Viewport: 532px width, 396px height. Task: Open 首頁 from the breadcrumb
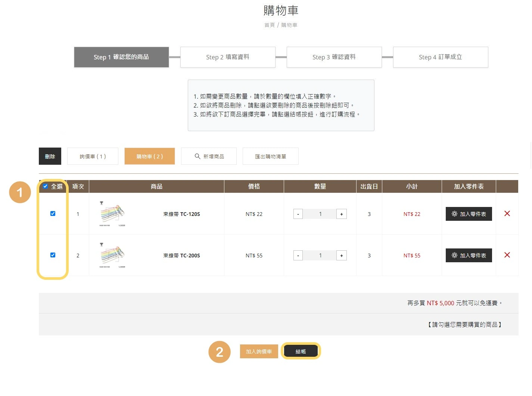[x=269, y=25]
